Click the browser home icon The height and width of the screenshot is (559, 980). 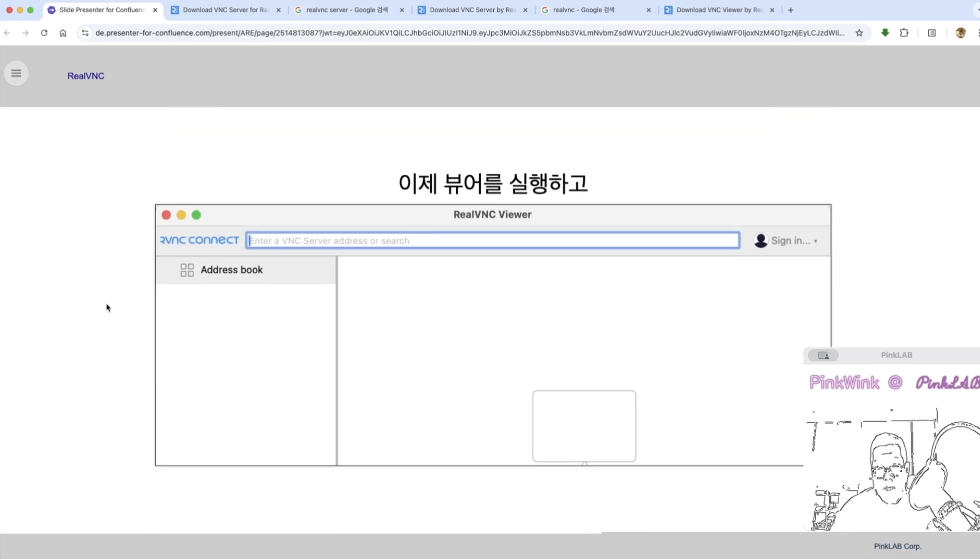pos(63,33)
